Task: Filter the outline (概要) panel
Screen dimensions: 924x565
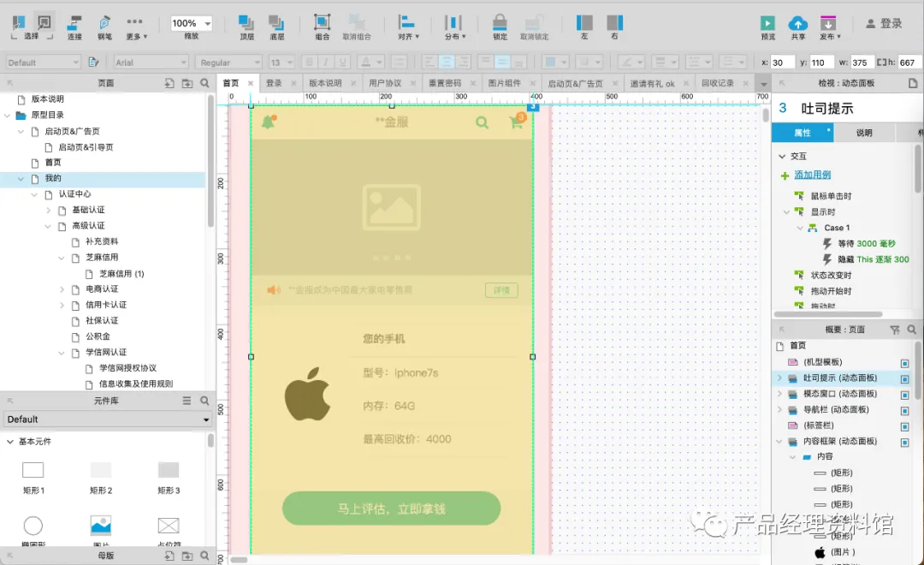Action: pyautogui.click(x=895, y=330)
